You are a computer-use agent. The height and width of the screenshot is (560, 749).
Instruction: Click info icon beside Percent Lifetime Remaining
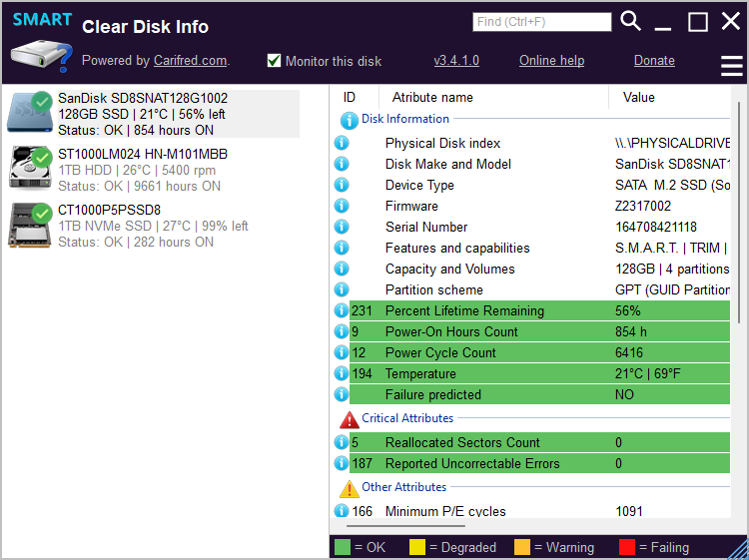342,310
